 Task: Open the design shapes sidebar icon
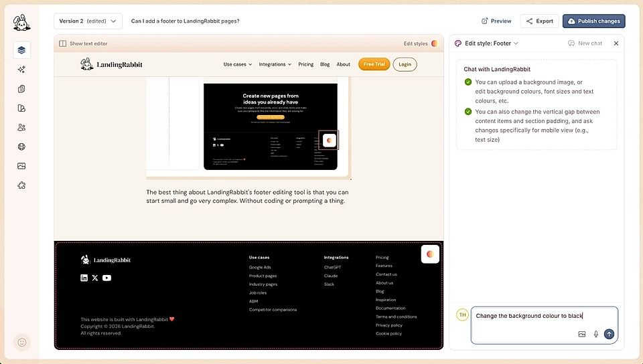coord(21,108)
